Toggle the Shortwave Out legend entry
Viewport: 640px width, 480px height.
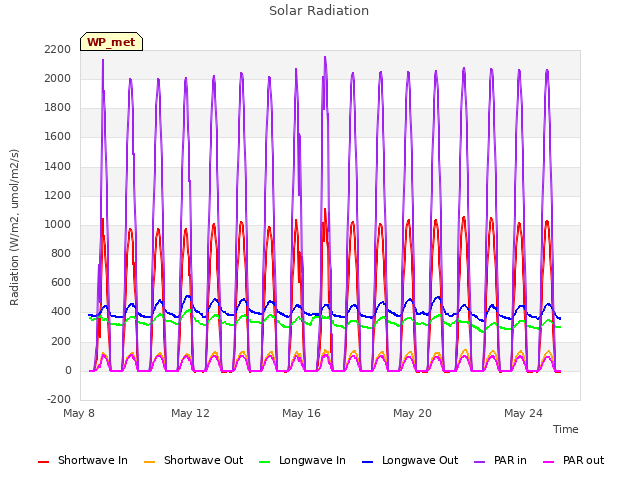[x=193, y=460]
